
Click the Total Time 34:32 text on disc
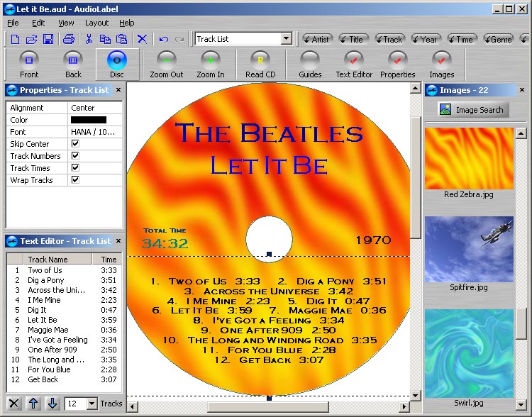(x=165, y=239)
